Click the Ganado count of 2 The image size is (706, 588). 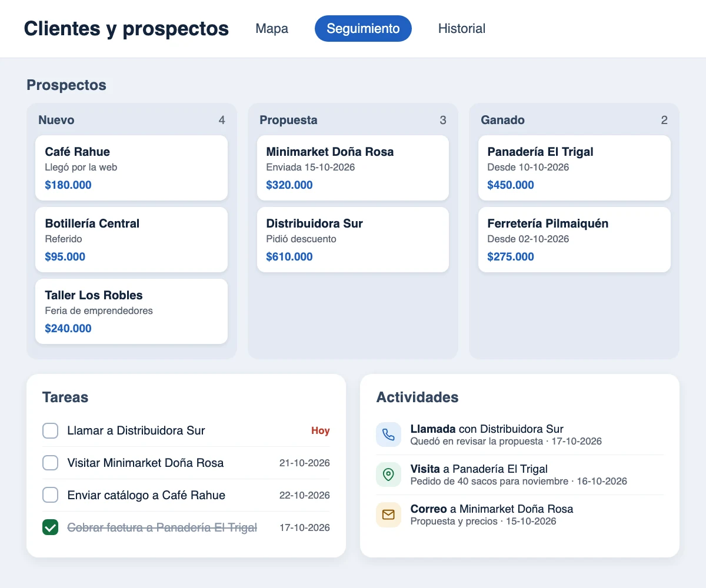click(x=664, y=120)
